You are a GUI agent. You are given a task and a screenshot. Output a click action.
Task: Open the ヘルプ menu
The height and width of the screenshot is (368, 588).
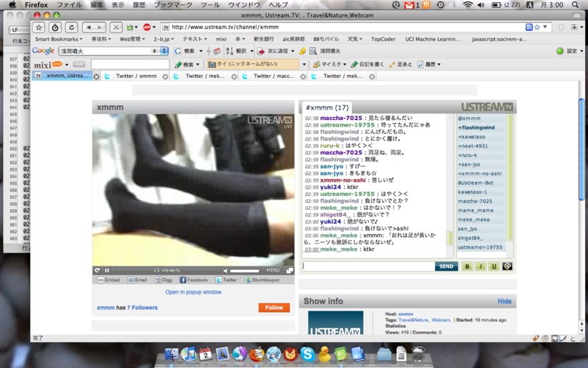pyautogui.click(x=278, y=5)
